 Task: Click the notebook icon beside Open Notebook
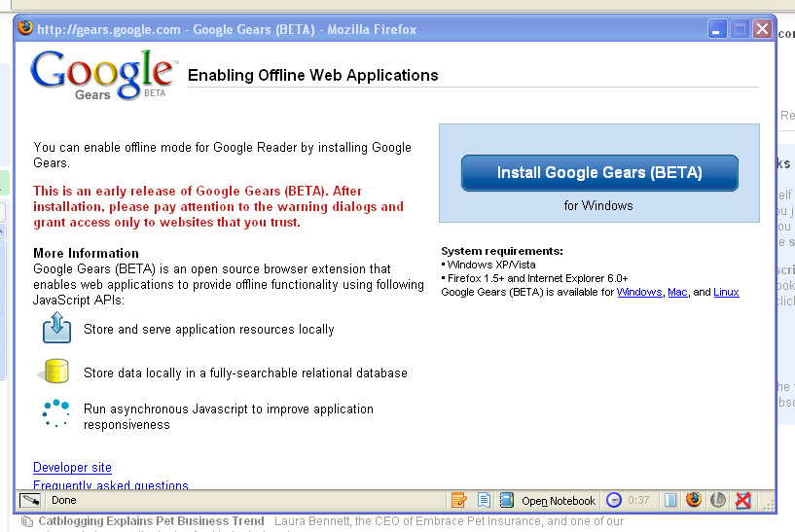pos(506,501)
